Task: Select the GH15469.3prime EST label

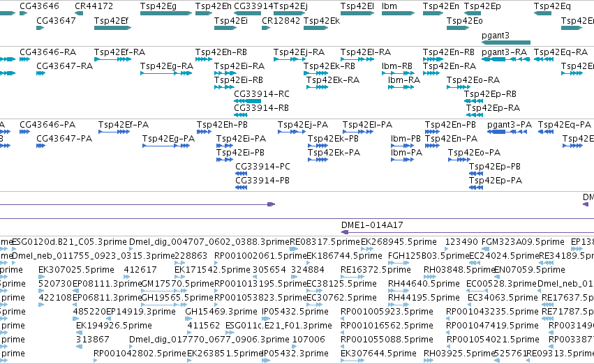Action: coord(221,312)
